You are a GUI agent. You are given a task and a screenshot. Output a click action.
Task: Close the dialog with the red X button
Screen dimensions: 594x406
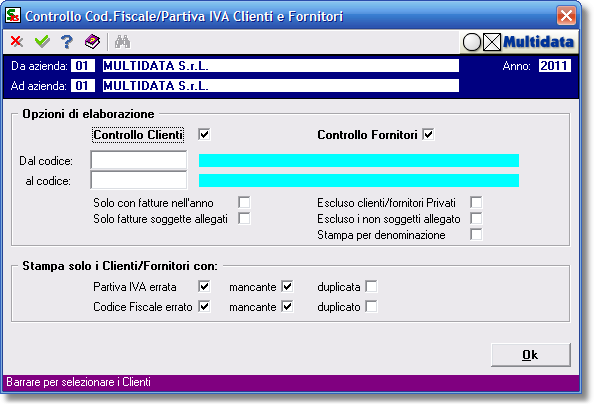click(x=566, y=16)
